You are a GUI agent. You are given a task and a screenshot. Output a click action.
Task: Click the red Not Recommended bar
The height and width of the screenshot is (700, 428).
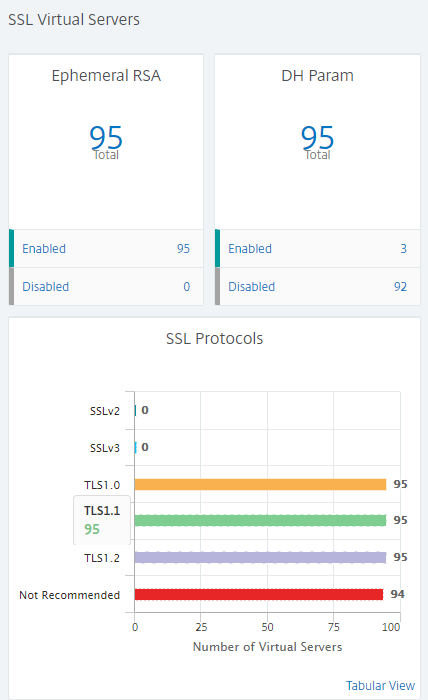click(259, 594)
